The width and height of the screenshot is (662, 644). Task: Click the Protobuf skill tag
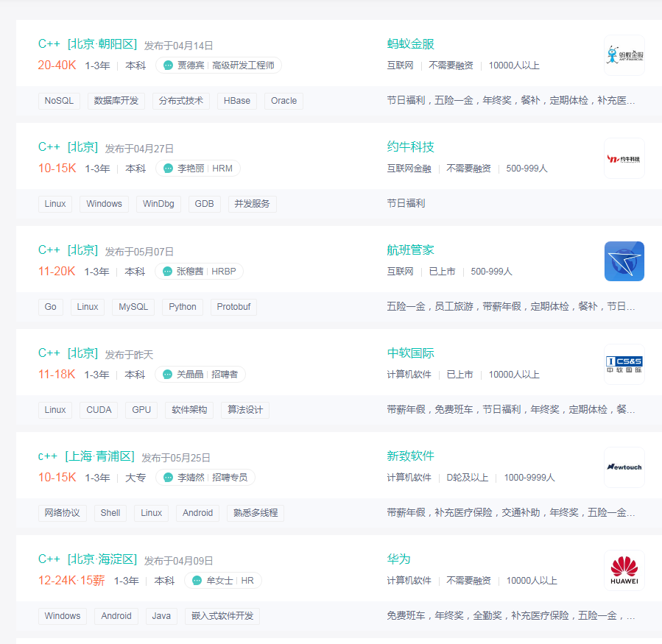233,307
